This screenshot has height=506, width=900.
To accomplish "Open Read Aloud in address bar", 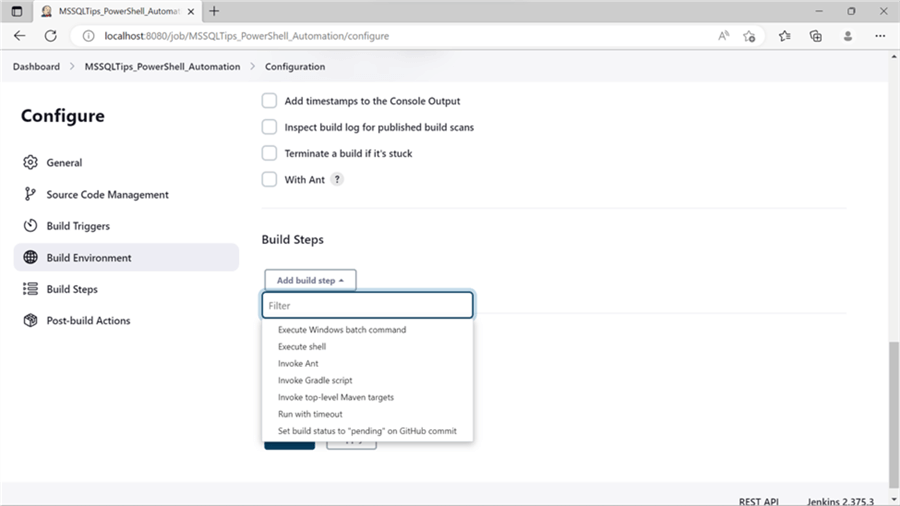I will (723, 36).
